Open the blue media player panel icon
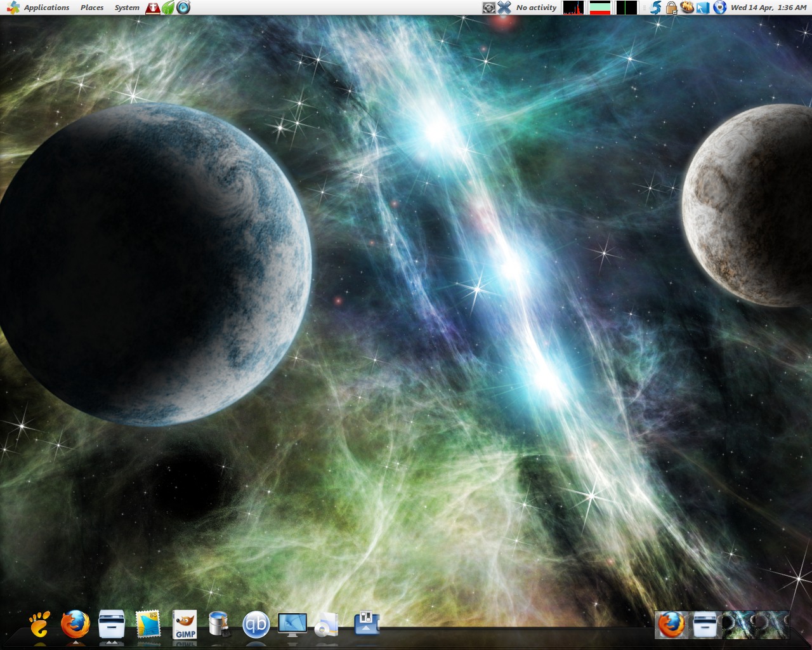 (x=183, y=8)
